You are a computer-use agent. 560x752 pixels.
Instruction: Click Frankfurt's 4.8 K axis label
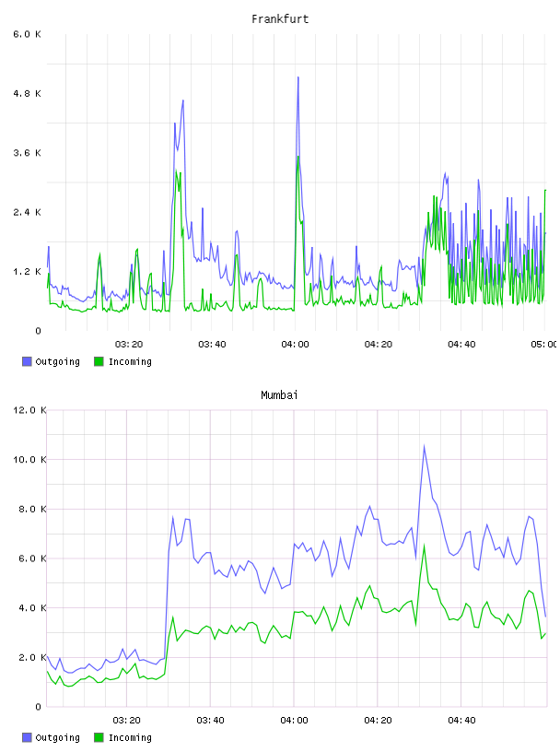(x=28, y=93)
